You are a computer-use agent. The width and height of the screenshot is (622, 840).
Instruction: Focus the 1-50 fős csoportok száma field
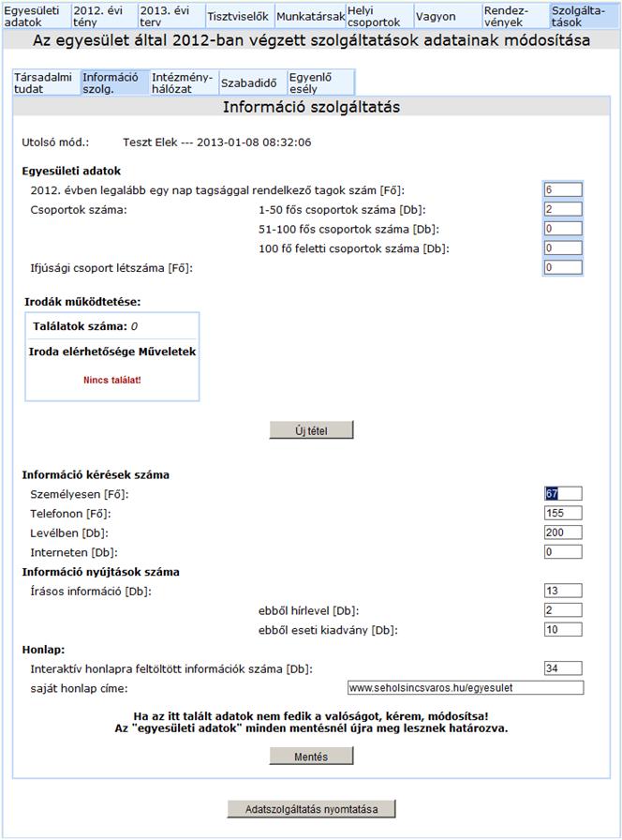(x=563, y=209)
